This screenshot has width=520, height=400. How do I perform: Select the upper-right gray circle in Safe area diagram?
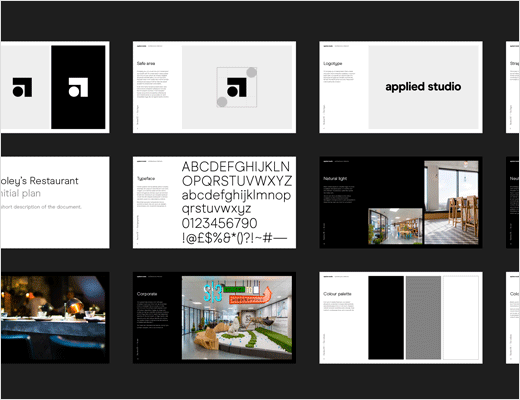(x=251, y=72)
